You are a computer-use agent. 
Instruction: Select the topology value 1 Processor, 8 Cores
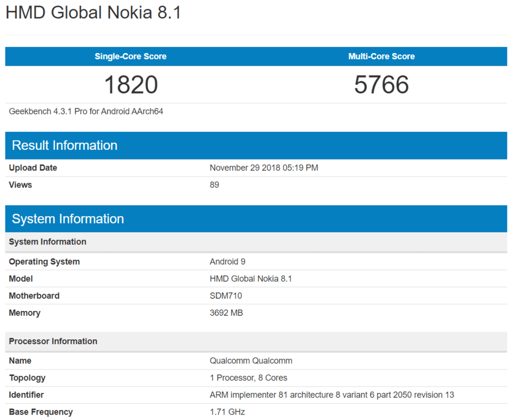pos(248,378)
